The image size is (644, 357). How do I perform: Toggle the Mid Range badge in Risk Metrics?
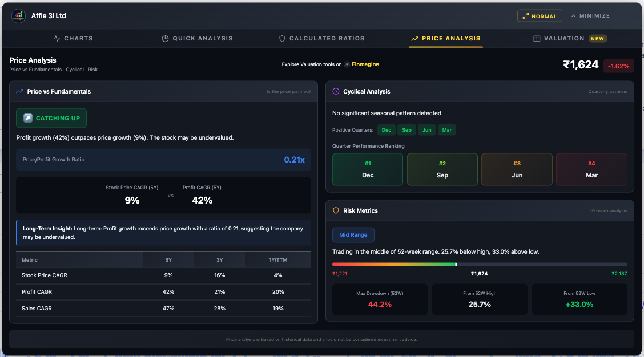(353, 235)
